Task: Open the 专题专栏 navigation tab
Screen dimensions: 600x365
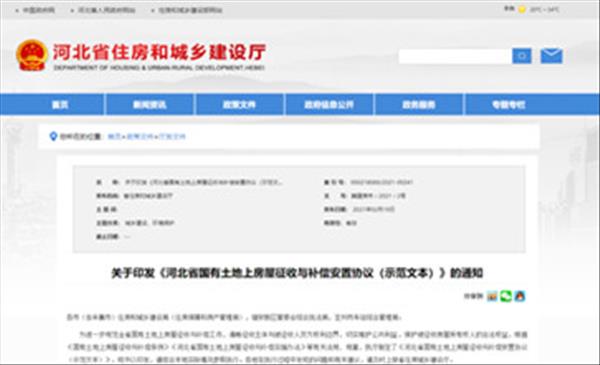Action: [509, 104]
